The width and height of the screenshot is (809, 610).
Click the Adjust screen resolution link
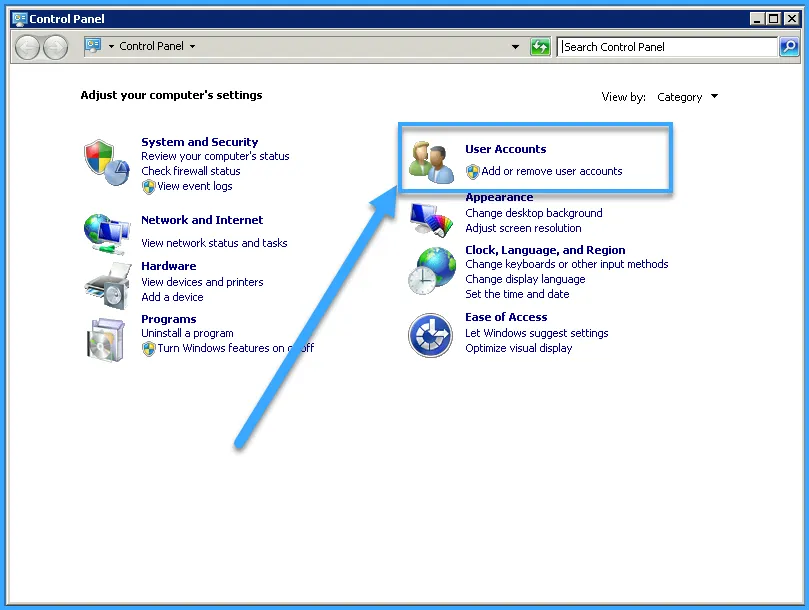tap(523, 228)
